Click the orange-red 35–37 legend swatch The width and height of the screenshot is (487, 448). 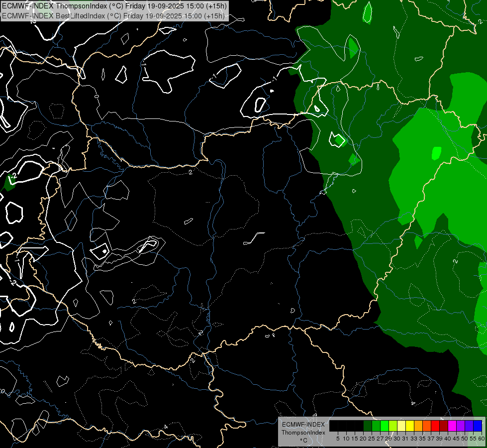[427, 426]
